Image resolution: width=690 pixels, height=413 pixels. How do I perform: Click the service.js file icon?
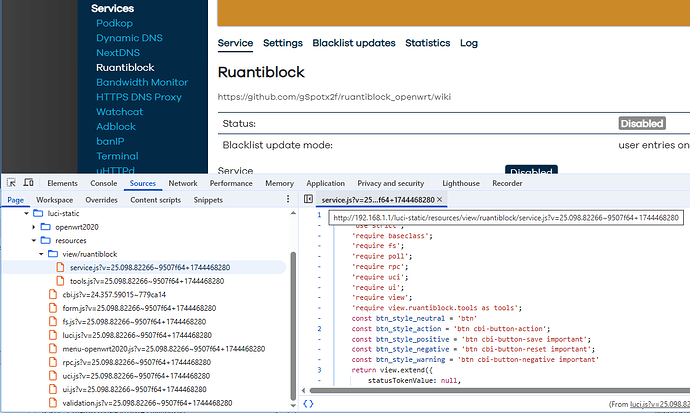(x=61, y=267)
